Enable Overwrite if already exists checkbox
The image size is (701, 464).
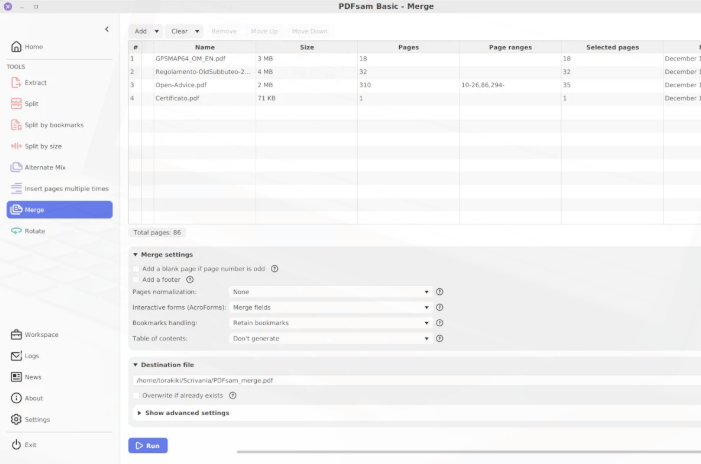click(x=136, y=396)
